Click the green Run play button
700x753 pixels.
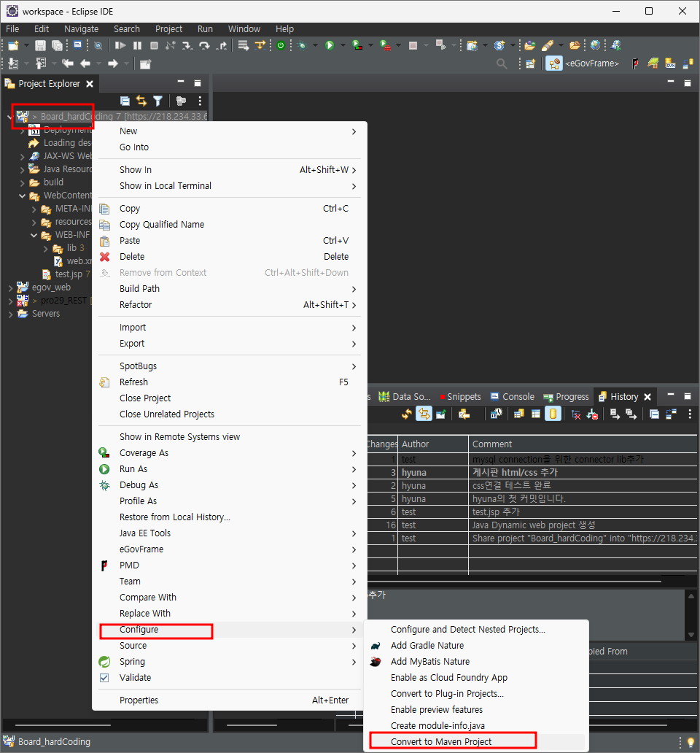pyautogui.click(x=330, y=46)
